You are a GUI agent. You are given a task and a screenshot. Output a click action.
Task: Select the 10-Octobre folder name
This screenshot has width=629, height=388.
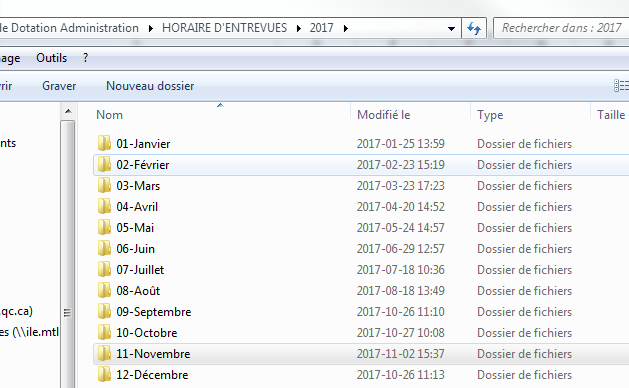(x=146, y=333)
